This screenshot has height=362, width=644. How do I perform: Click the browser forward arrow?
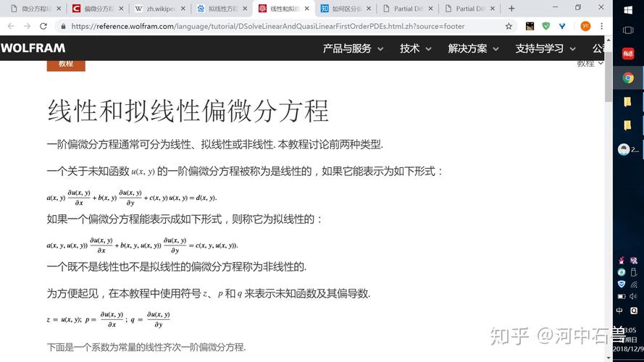(x=27, y=26)
